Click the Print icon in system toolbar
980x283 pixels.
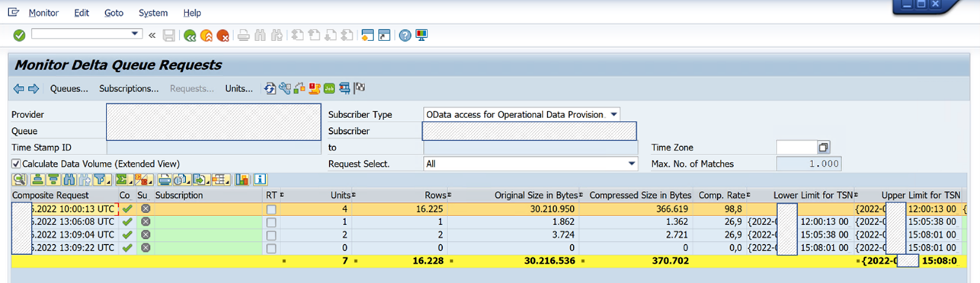(x=243, y=35)
